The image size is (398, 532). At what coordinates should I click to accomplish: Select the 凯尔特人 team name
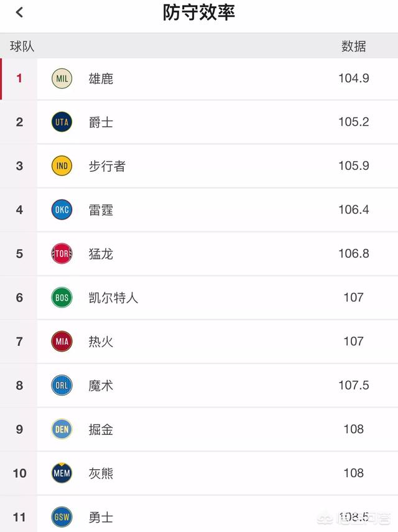113,297
